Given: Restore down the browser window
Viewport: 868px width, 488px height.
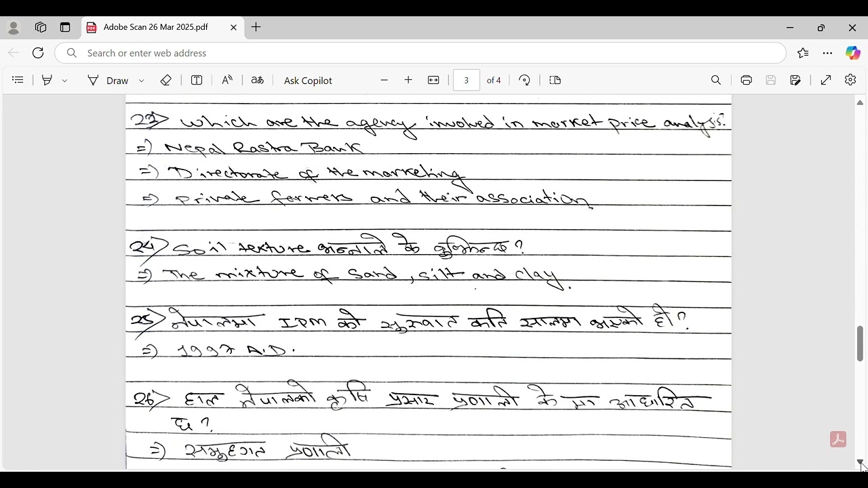Looking at the screenshot, I should point(821,28).
